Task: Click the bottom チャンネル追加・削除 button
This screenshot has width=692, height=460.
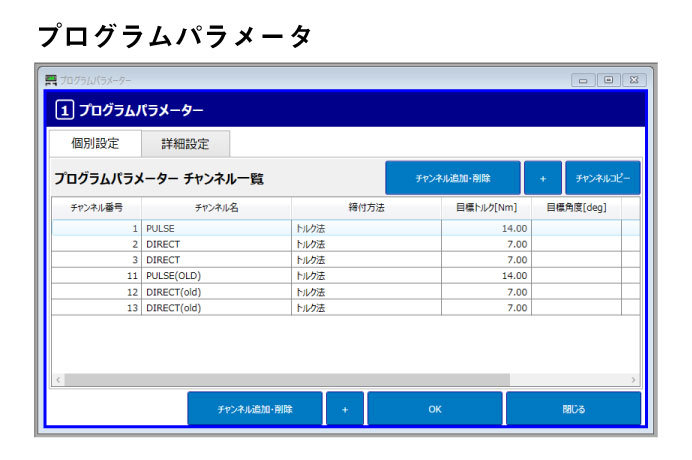Action: (x=255, y=409)
